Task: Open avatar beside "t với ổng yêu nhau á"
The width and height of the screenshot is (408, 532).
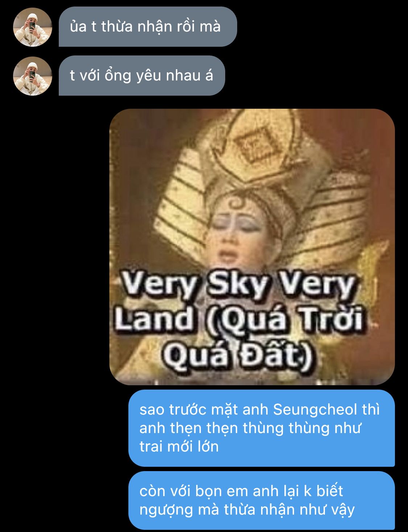Action: pos(33,76)
